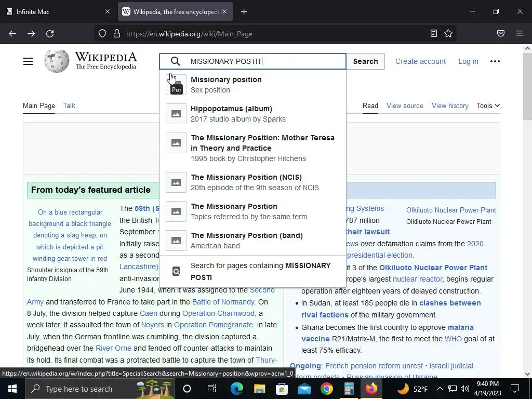
Task: Click the taskbar search box
Action: pos(99,389)
